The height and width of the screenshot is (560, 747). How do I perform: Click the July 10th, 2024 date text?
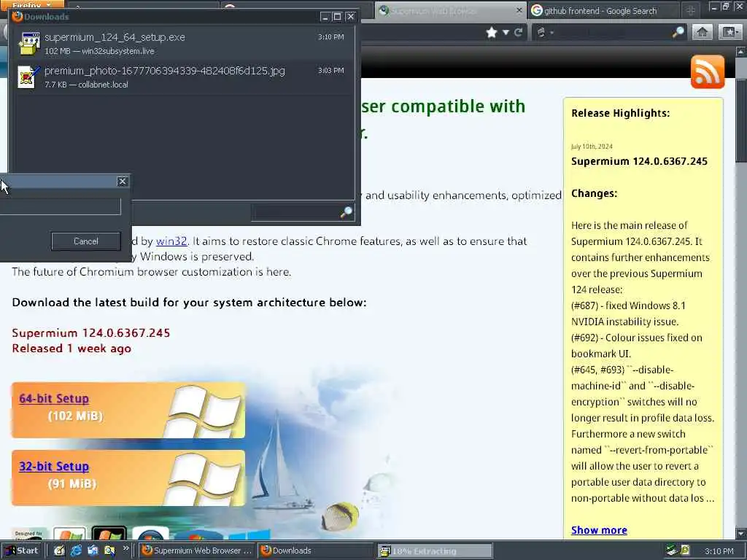click(x=592, y=146)
